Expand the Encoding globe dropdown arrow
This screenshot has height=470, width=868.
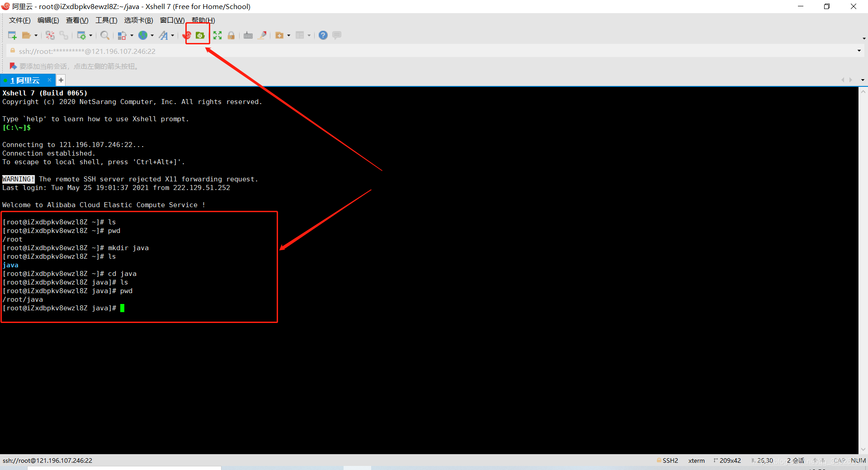pyautogui.click(x=152, y=35)
